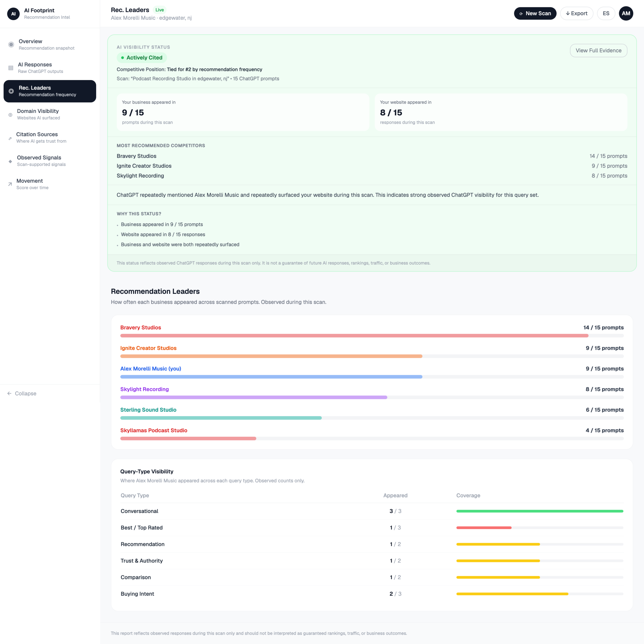Viewport: 644px width, 644px height.
Task: Click Skylight Recording competitor entry
Action: [140, 176]
